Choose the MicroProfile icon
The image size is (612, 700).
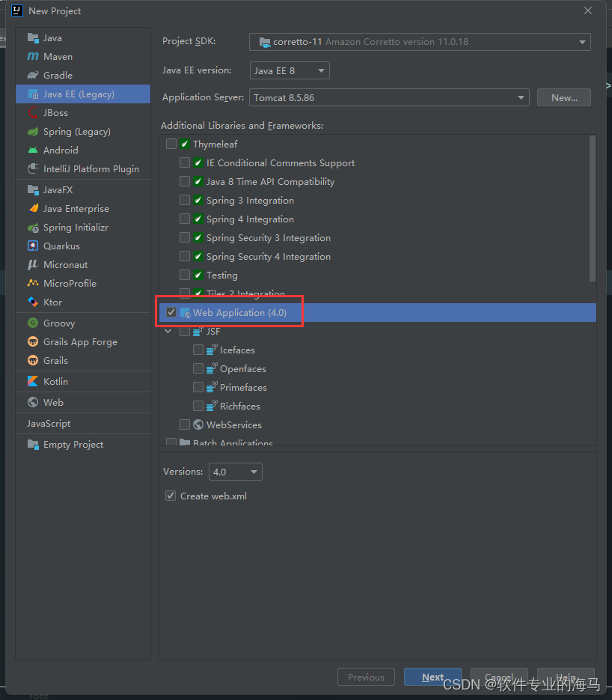pos(33,284)
